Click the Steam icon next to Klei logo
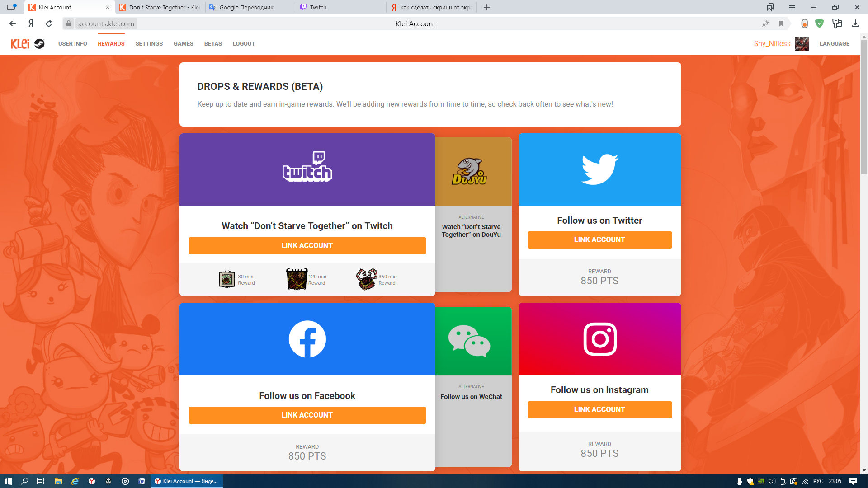The height and width of the screenshot is (488, 868). pos(39,43)
